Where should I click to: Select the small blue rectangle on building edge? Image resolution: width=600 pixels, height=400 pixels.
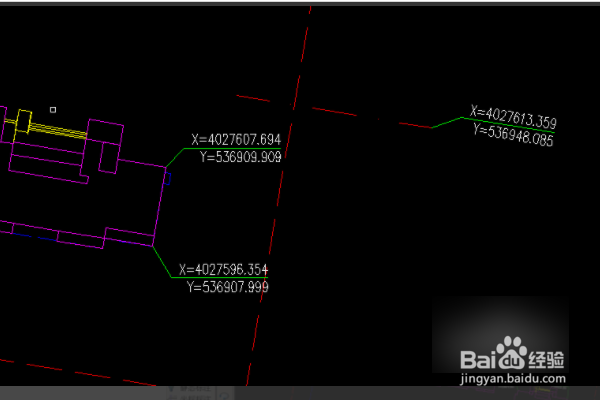point(168,179)
